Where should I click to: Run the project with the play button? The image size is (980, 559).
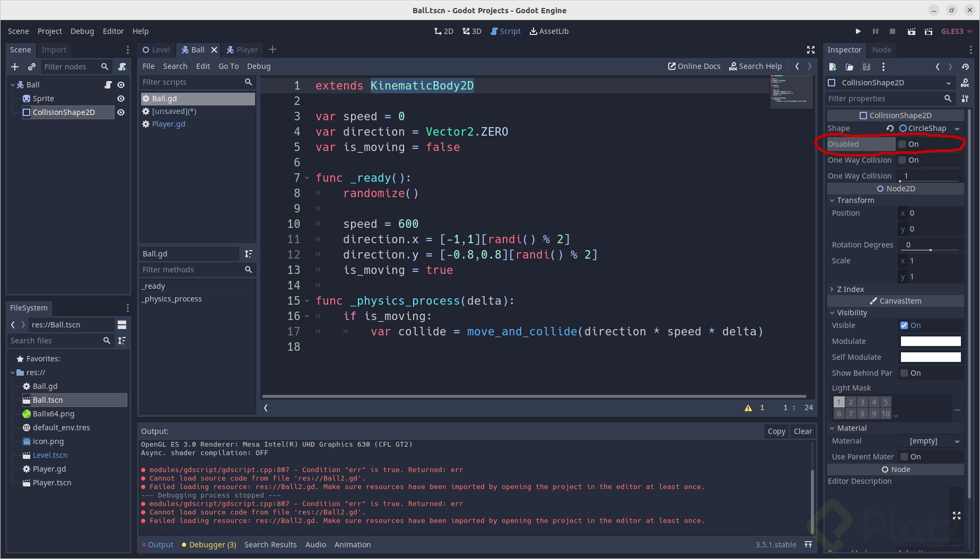tap(858, 31)
